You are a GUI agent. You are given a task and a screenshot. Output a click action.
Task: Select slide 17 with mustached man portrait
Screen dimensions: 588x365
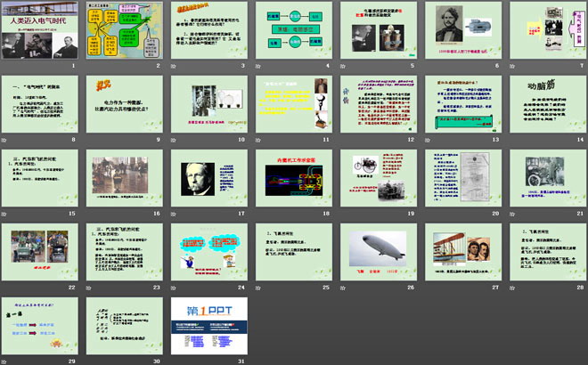[x=209, y=178]
